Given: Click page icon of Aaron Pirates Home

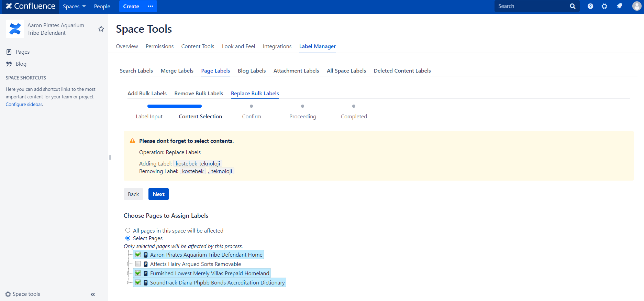Looking at the screenshot, I should pos(146,255).
